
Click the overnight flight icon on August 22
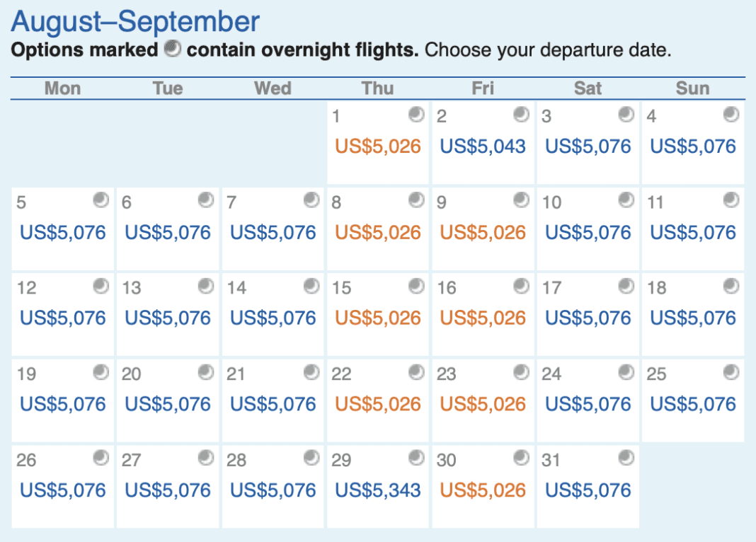click(x=416, y=373)
